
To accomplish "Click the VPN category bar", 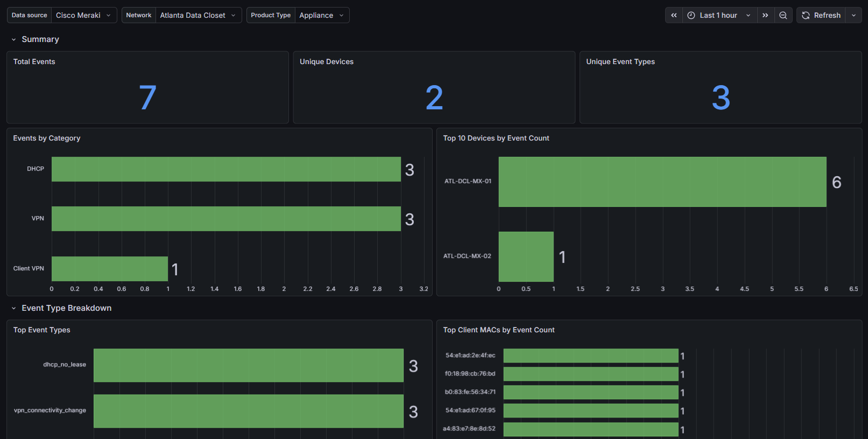I will pyautogui.click(x=226, y=219).
